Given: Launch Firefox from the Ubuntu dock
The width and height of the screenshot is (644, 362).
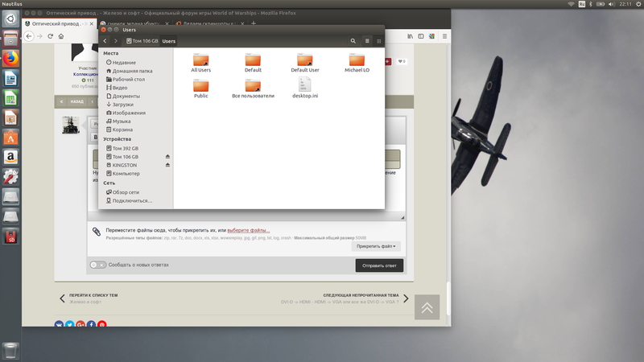Looking at the screenshot, I should pyautogui.click(x=10, y=59).
